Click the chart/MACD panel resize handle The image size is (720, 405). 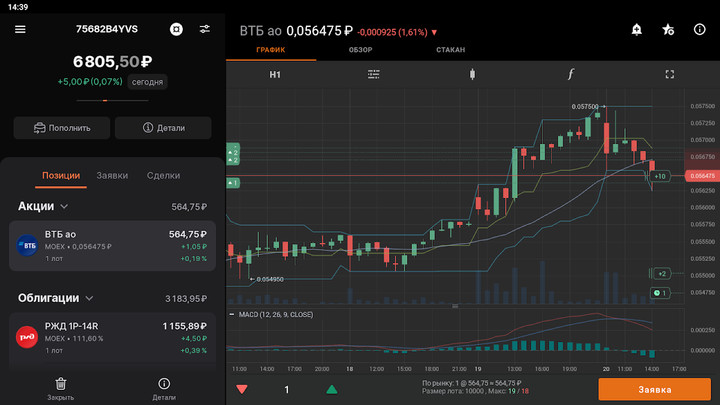coord(455,306)
